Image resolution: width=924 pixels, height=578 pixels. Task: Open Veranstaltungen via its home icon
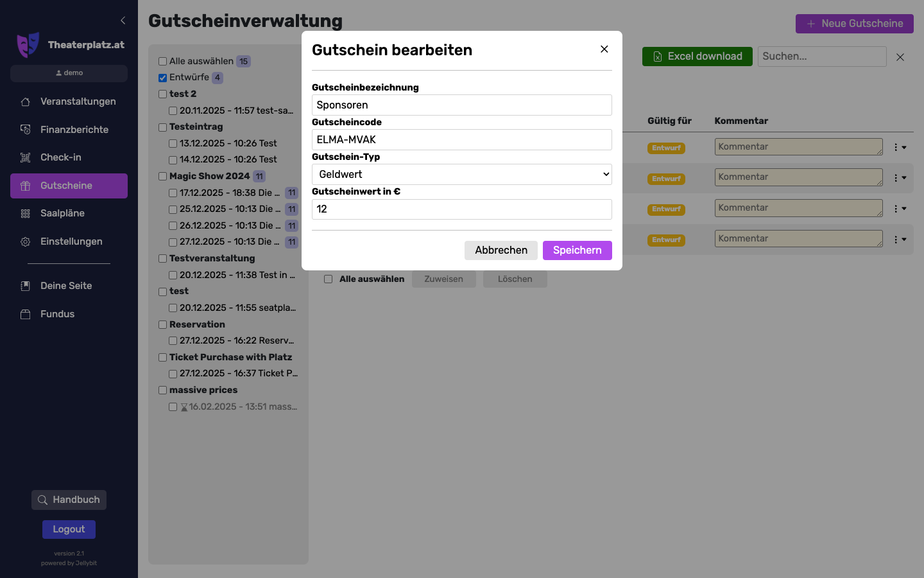[26, 101]
